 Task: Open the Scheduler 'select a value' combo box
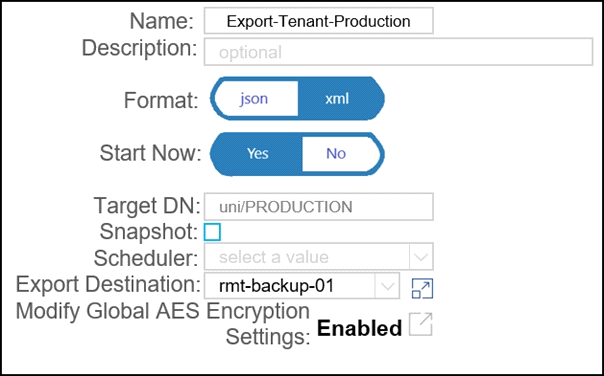click(x=319, y=257)
